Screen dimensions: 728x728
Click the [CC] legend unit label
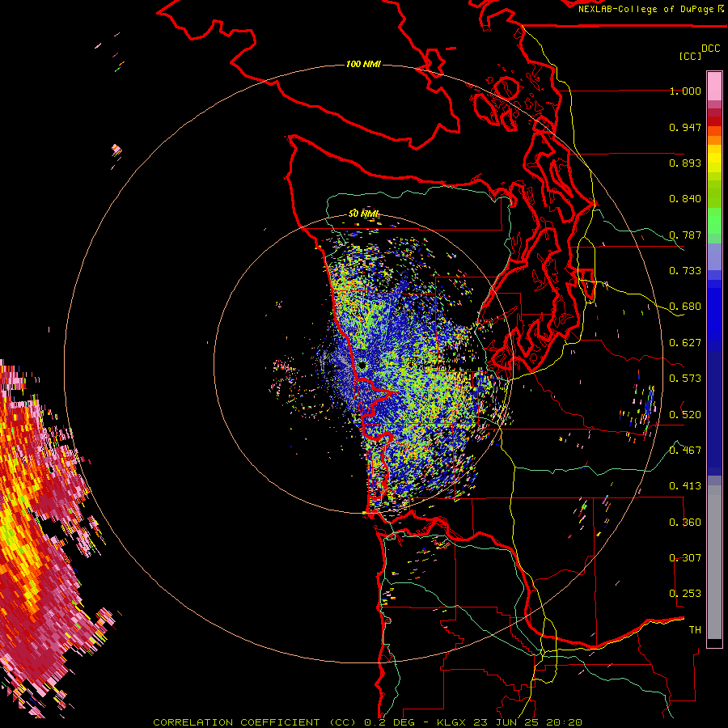click(689, 56)
